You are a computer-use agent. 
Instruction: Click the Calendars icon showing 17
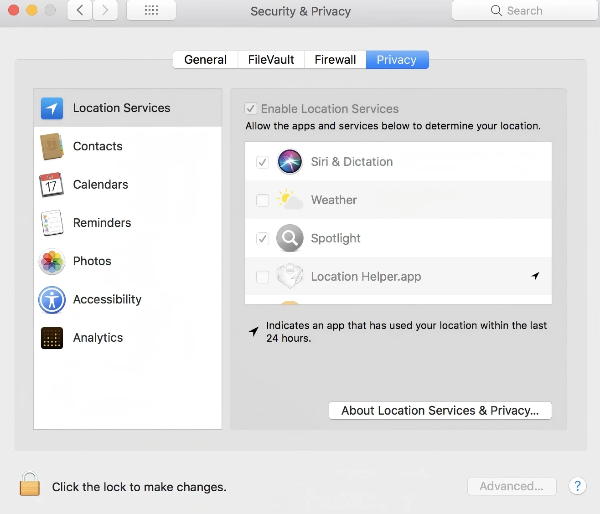(x=51, y=185)
